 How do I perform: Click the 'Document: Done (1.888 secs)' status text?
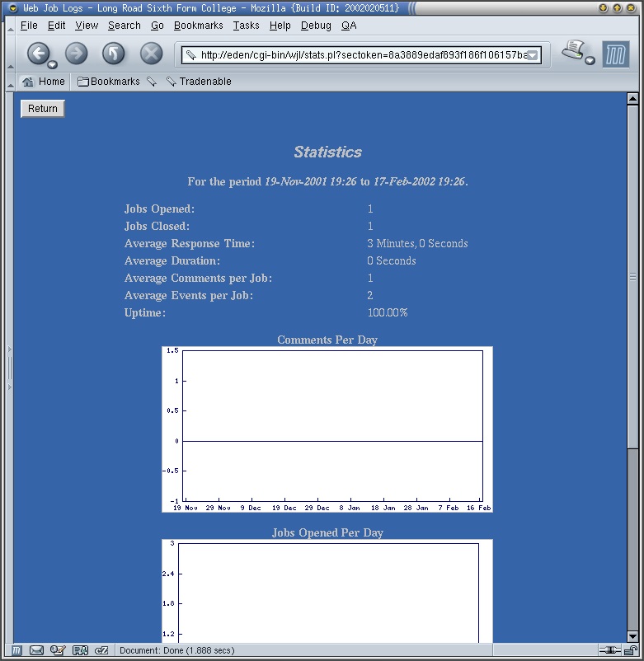pyautogui.click(x=176, y=650)
